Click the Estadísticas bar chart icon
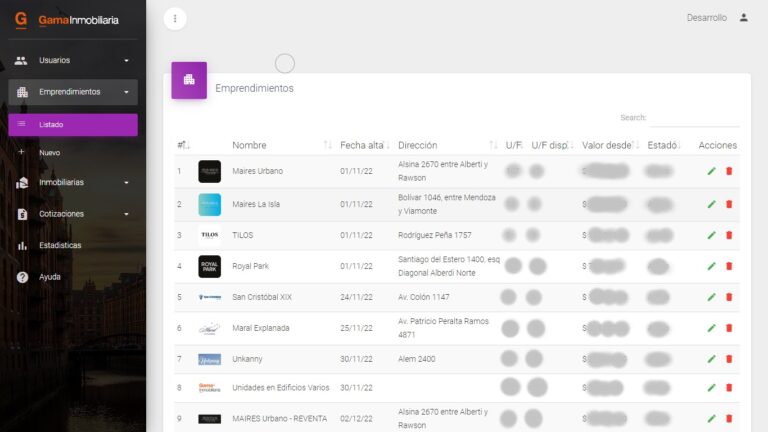Viewport: 768px width, 432px height. tap(22, 245)
